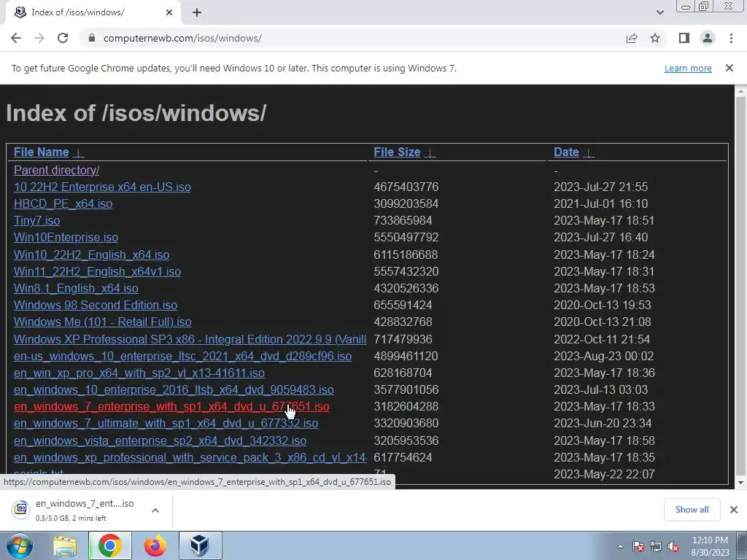Open network tray icon

(x=656, y=546)
